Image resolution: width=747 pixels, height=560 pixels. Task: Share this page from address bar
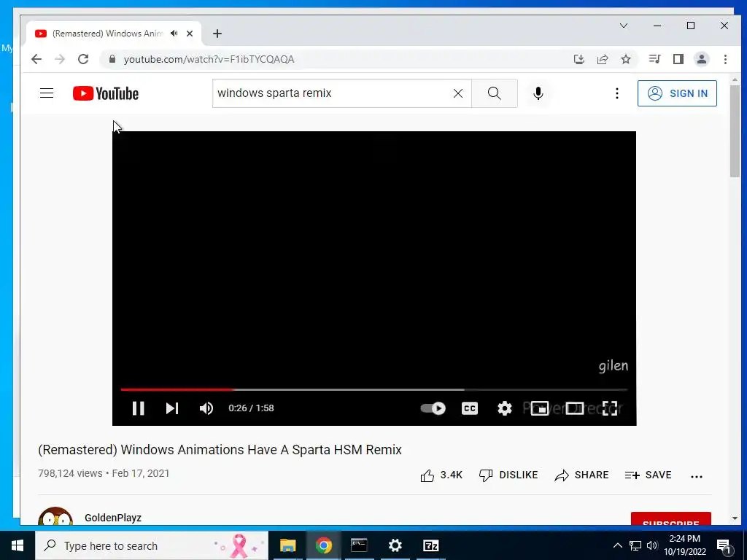(x=603, y=59)
